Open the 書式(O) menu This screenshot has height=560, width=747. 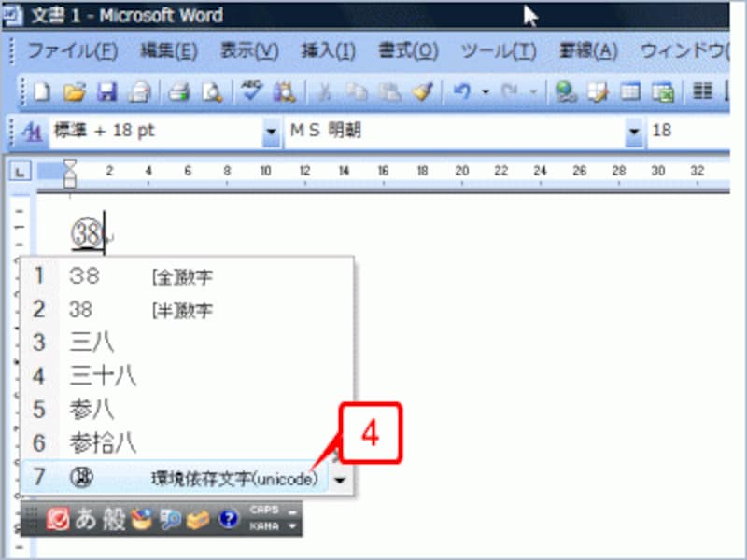408,50
